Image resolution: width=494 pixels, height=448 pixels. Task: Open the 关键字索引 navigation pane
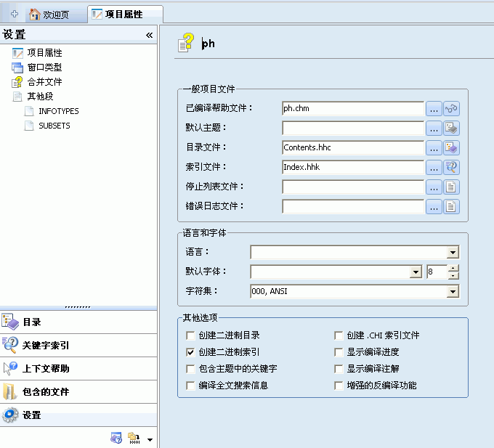78,346
